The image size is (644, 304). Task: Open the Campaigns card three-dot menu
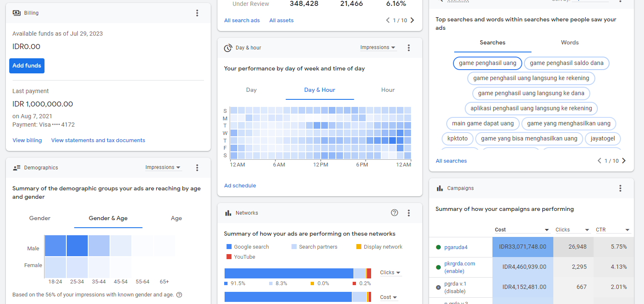coord(620,188)
